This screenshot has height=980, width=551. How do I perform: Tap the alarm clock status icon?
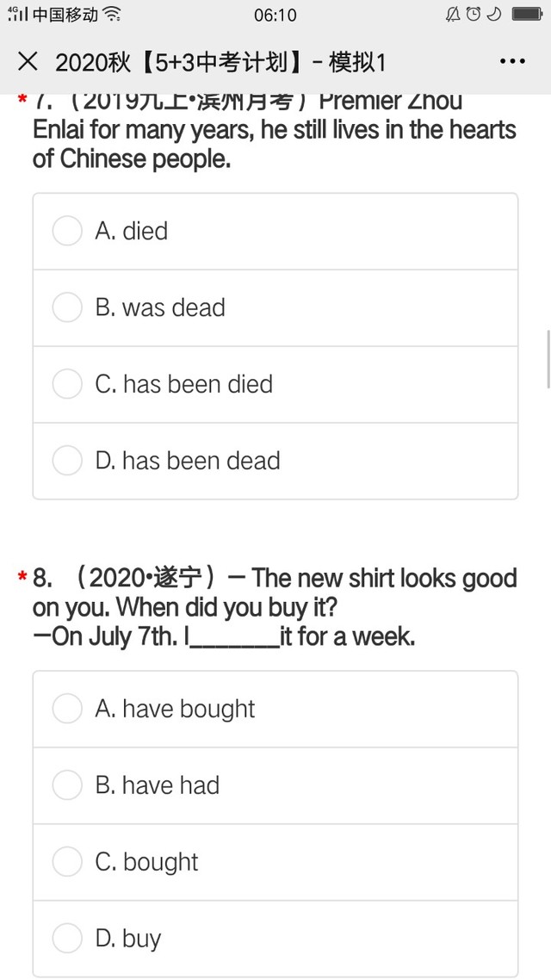[474, 15]
